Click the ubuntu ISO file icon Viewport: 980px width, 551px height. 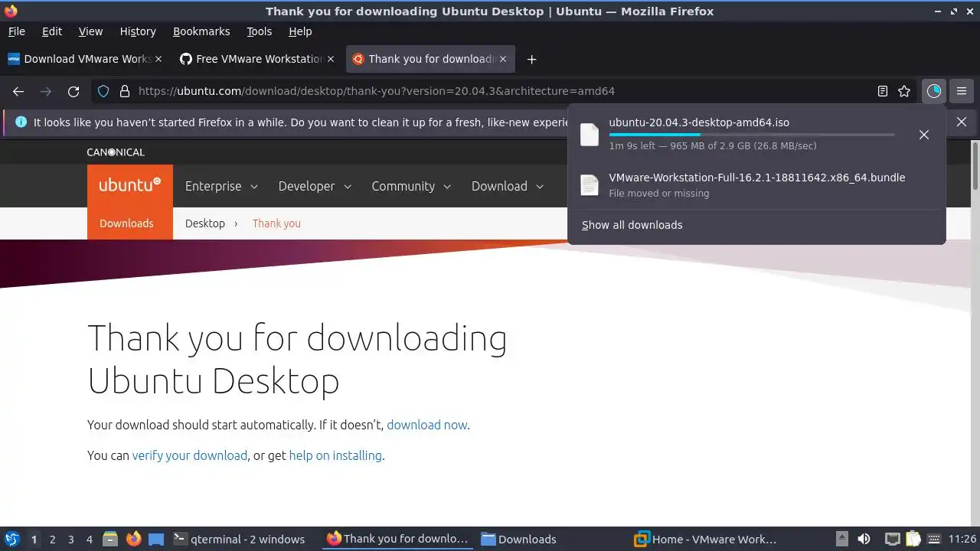point(590,134)
